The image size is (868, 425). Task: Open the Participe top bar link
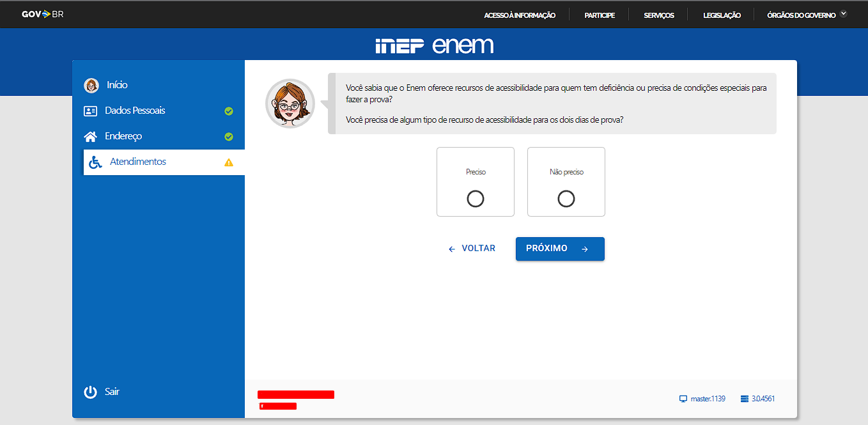600,15
